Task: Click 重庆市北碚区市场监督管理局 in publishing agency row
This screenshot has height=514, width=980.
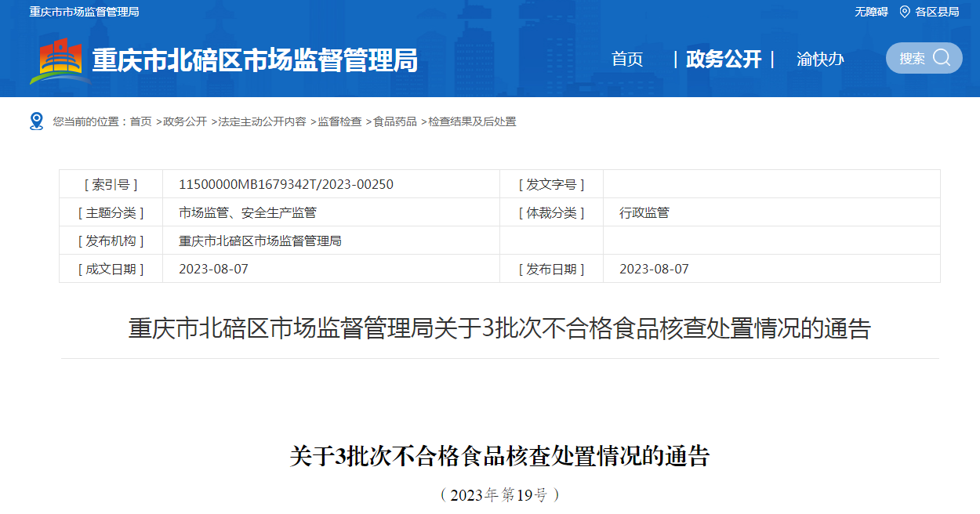Action: pos(260,241)
